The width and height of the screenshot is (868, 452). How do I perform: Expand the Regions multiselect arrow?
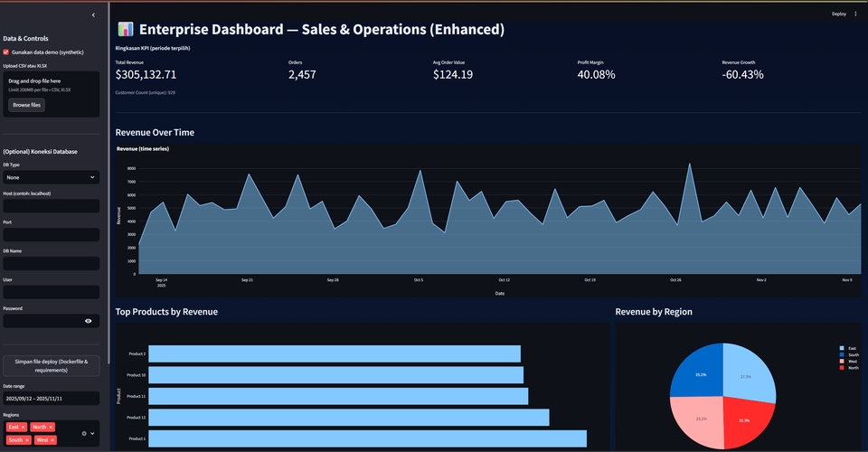[x=93, y=433]
